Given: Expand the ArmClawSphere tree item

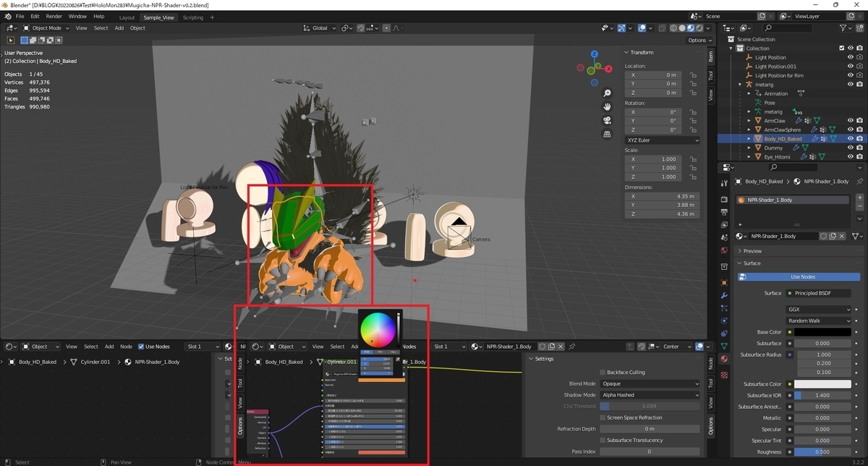Looking at the screenshot, I should 749,130.
